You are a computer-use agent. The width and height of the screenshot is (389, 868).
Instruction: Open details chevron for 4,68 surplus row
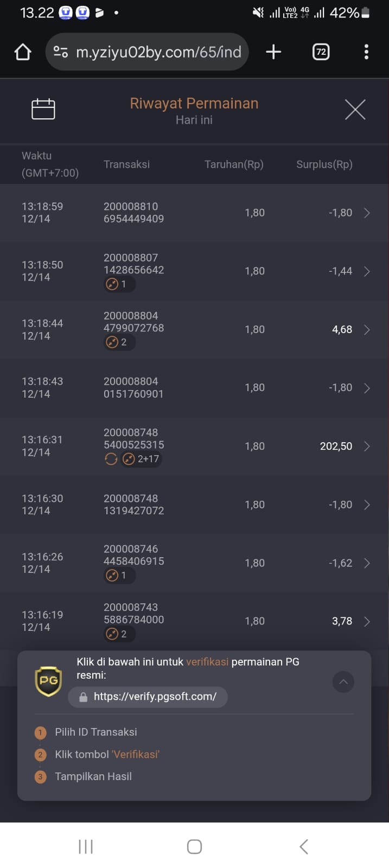(367, 329)
